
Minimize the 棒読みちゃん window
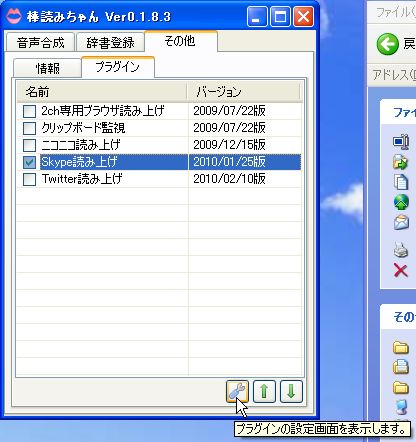[x=257, y=16]
